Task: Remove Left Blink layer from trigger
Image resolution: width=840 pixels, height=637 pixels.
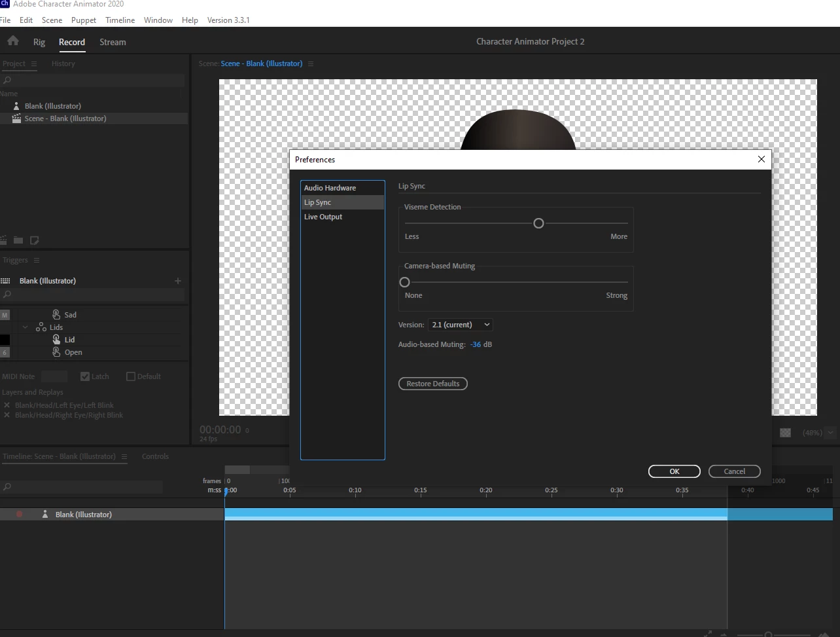Action: tap(7, 405)
